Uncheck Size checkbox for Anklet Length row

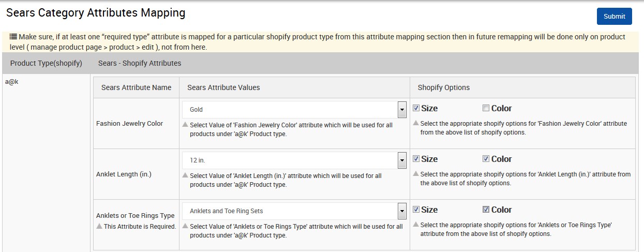point(416,159)
